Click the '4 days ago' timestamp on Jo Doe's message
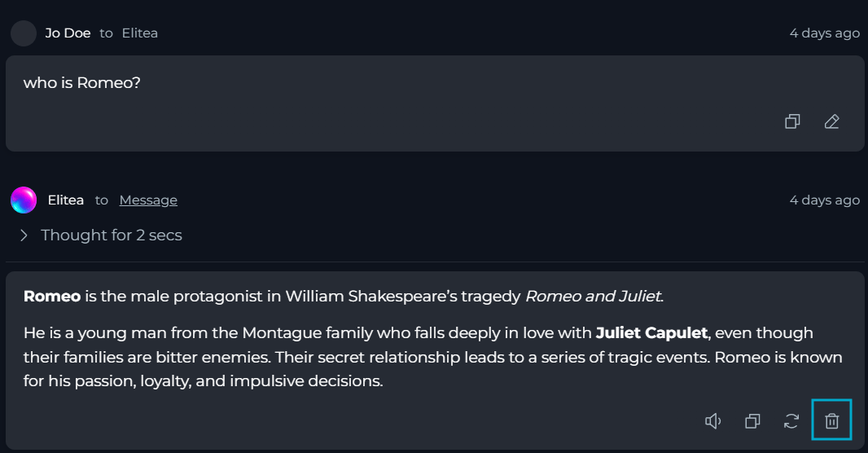The width and height of the screenshot is (868, 453). click(824, 33)
